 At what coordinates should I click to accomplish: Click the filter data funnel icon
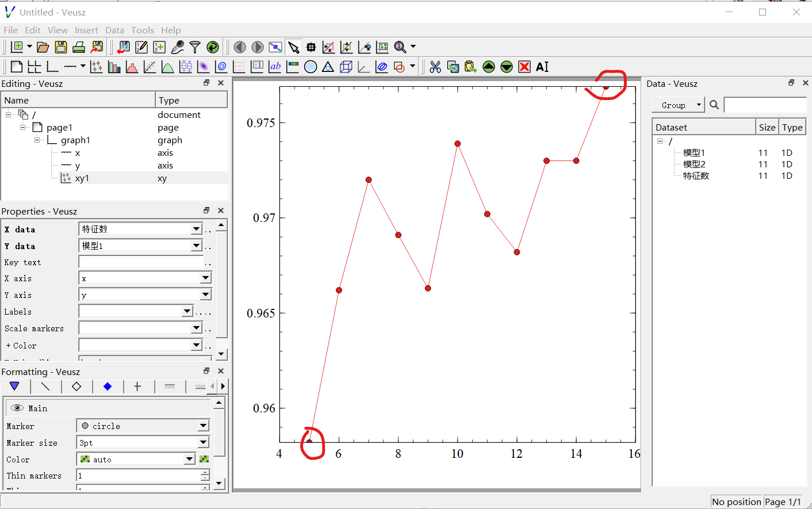point(195,47)
